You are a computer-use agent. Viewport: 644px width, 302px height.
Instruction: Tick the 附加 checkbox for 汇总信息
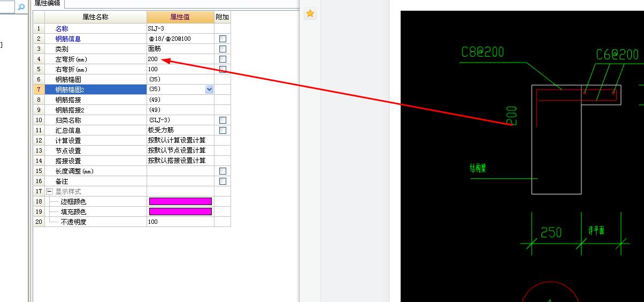[223, 130]
